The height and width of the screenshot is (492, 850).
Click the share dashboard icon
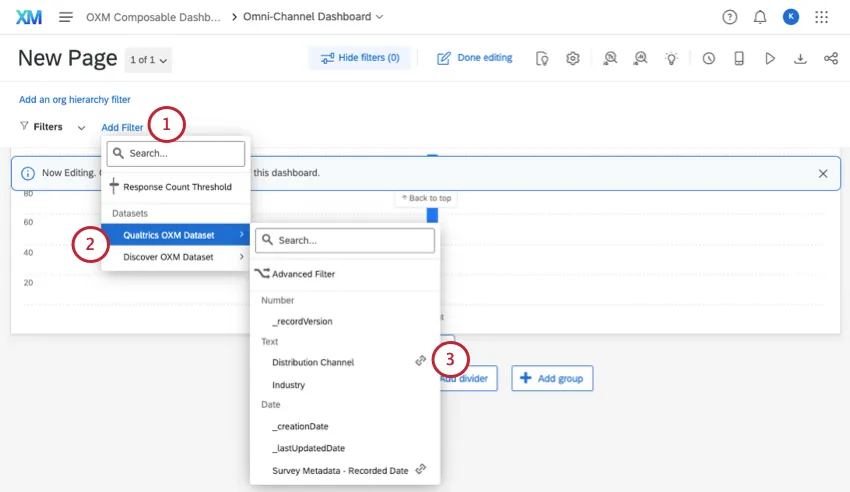[x=830, y=58]
